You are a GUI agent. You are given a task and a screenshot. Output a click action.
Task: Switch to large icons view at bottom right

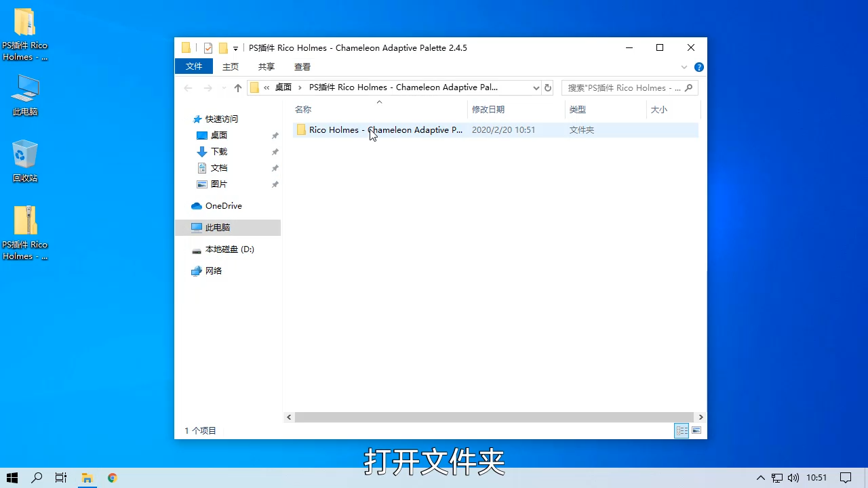(x=696, y=430)
